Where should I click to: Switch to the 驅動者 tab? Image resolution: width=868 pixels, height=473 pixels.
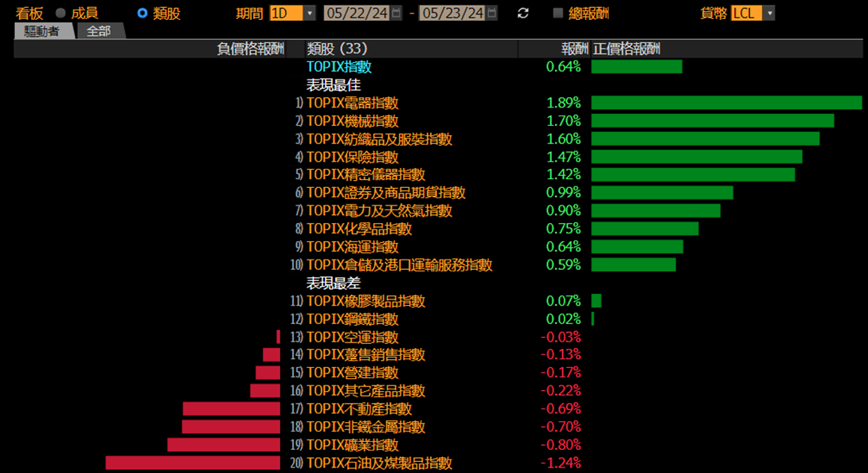43,31
